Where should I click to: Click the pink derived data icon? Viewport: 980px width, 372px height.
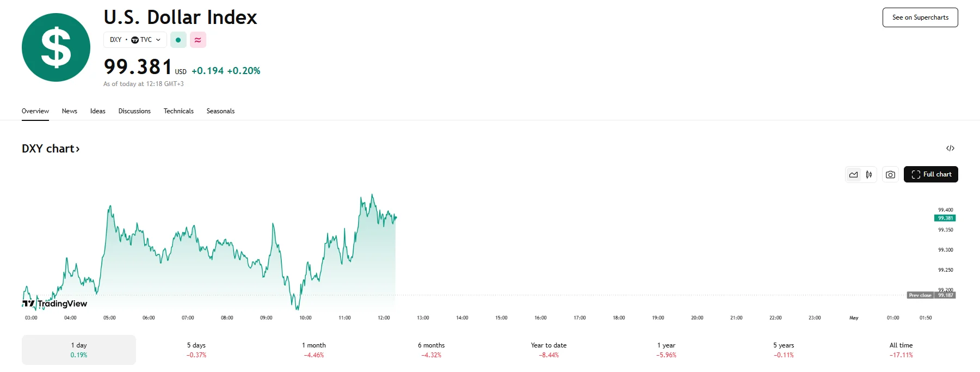pyautogui.click(x=198, y=40)
